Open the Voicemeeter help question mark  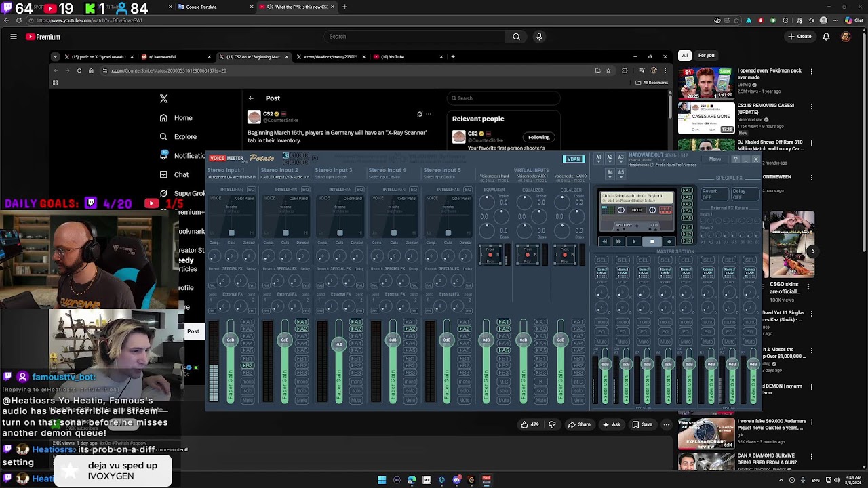tap(735, 159)
